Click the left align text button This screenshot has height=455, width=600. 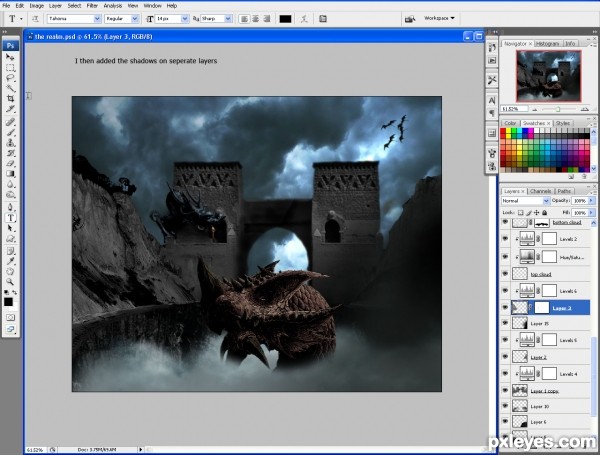click(x=244, y=19)
